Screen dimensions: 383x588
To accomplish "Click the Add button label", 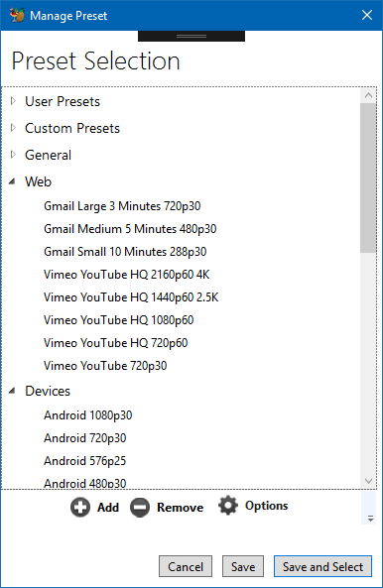I will coord(108,508).
